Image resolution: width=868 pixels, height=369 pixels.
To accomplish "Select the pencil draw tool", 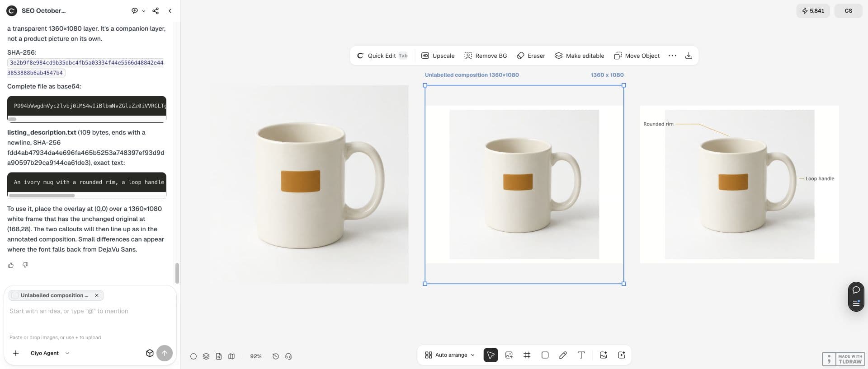I will click(563, 355).
